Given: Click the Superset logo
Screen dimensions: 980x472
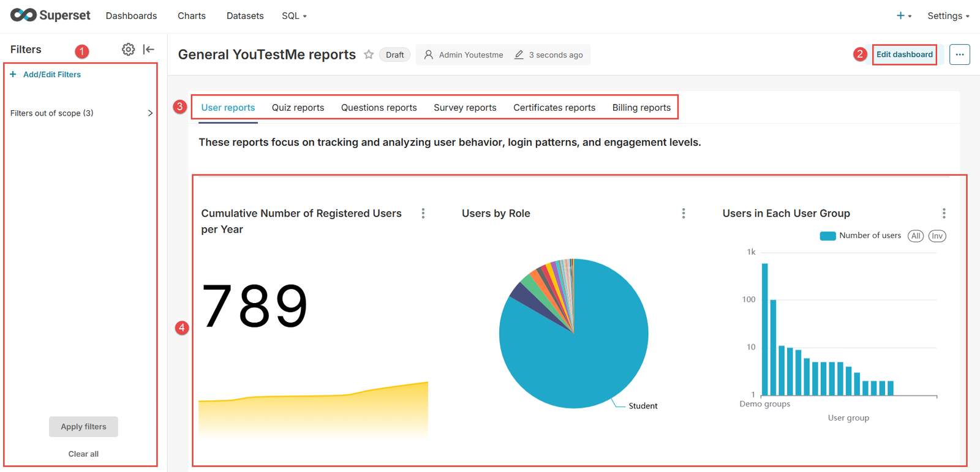Looking at the screenshot, I should coord(50,15).
